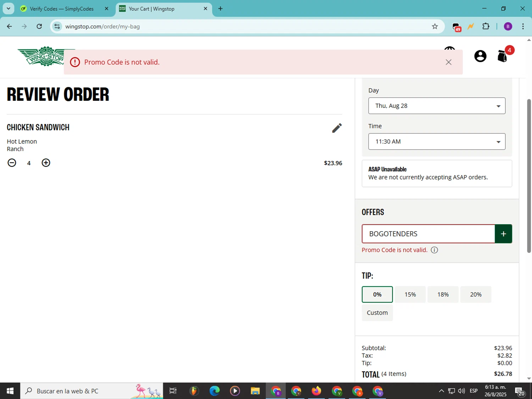Open FL Studio fruit icon in taskbar
Image resolution: width=532 pixels, height=399 pixels.
coord(194,391)
